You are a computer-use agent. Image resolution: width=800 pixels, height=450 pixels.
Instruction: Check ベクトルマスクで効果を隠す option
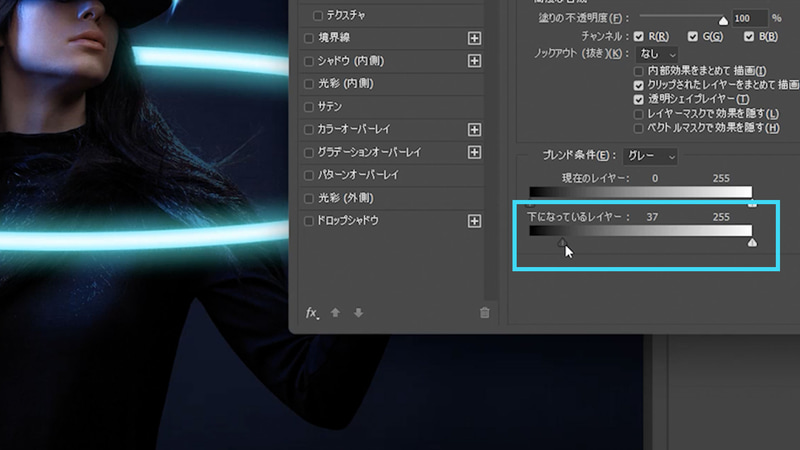(638, 128)
